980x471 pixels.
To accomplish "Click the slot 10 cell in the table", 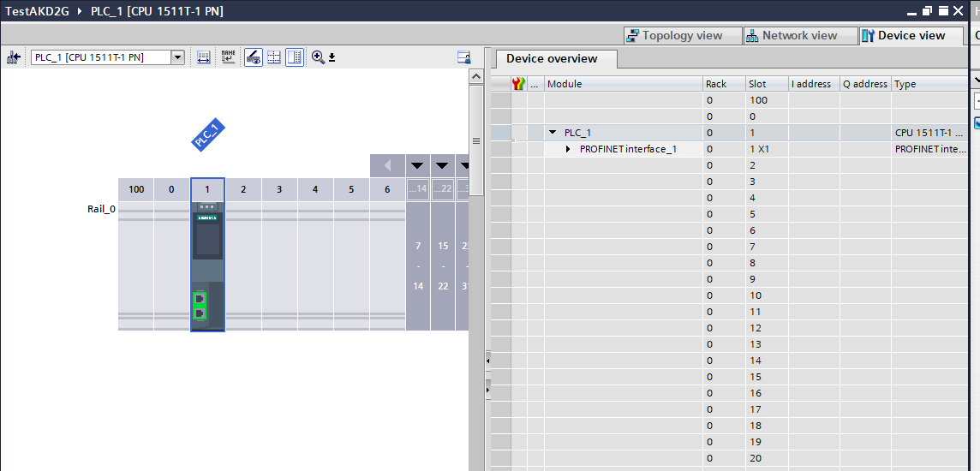I will [x=766, y=295].
